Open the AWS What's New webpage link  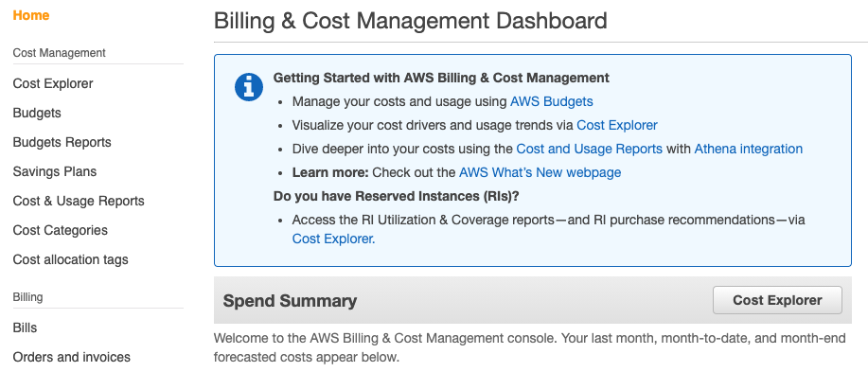point(540,172)
